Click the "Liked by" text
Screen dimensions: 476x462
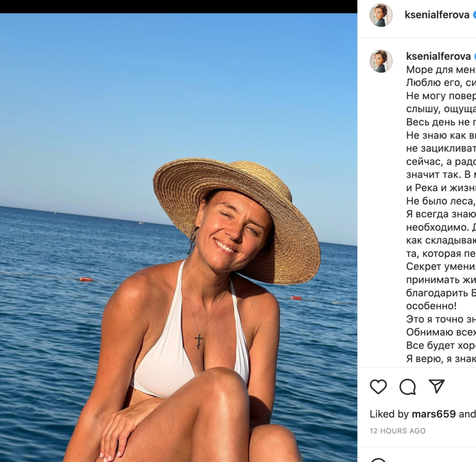click(x=389, y=414)
